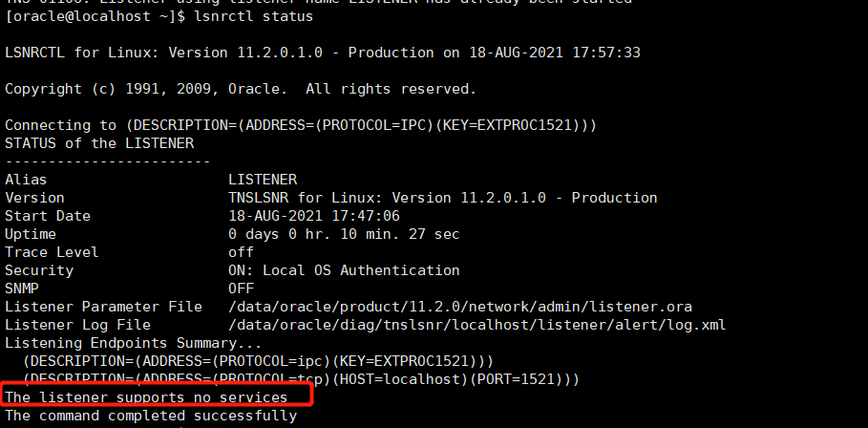868x428 pixels.
Task: Click 'The command completed successfully' line
Action: click(151, 416)
